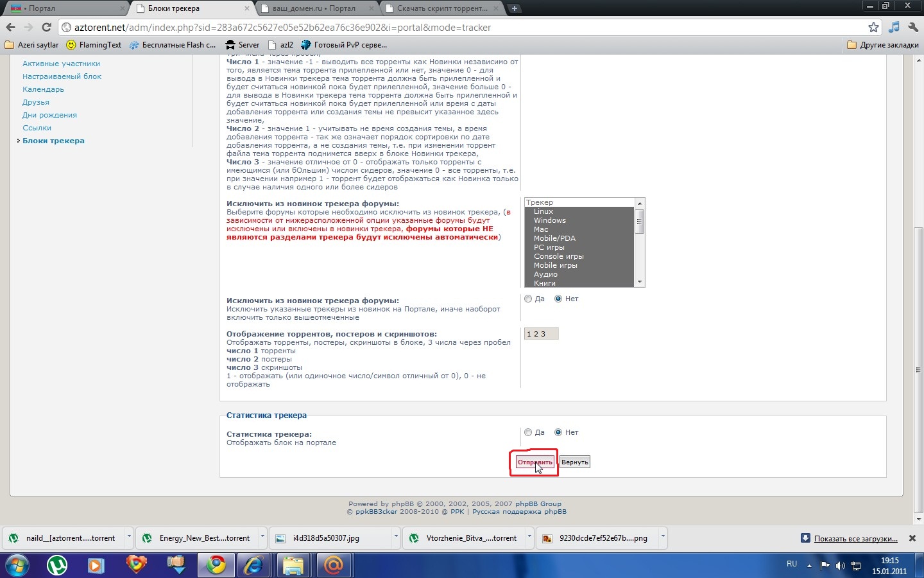This screenshot has width=924, height=578.
Task: Open Internet Explorer from the taskbar
Action: click(254, 566)
